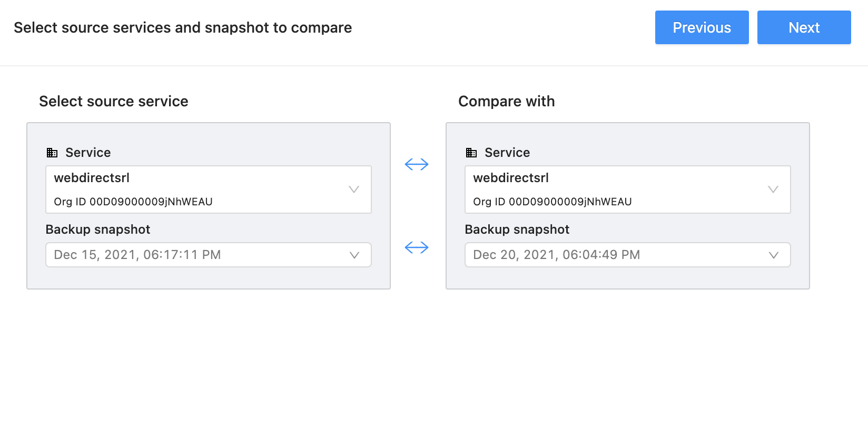
Task: Click the 'Select source service' heading
Action: (114, 101)
